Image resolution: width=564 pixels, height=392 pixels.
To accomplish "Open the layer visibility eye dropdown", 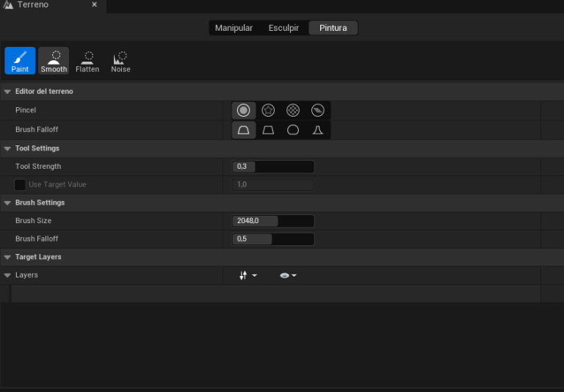I will [288, 275].
